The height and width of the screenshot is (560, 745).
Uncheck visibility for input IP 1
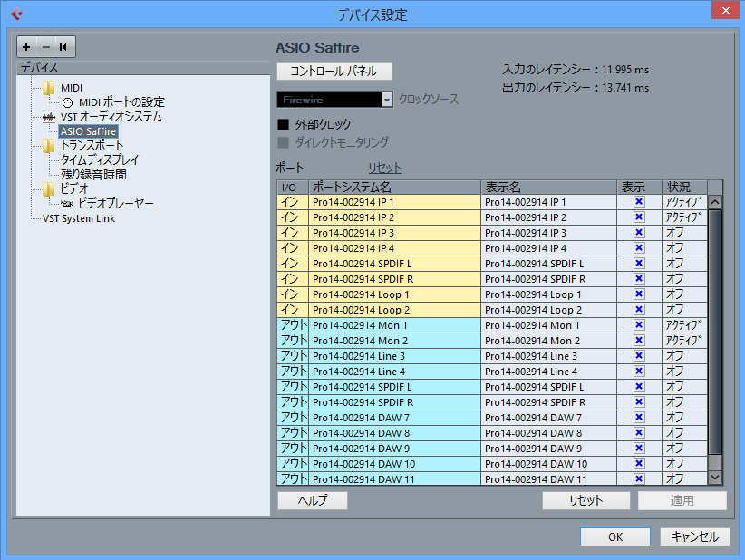tap(639, 202)
